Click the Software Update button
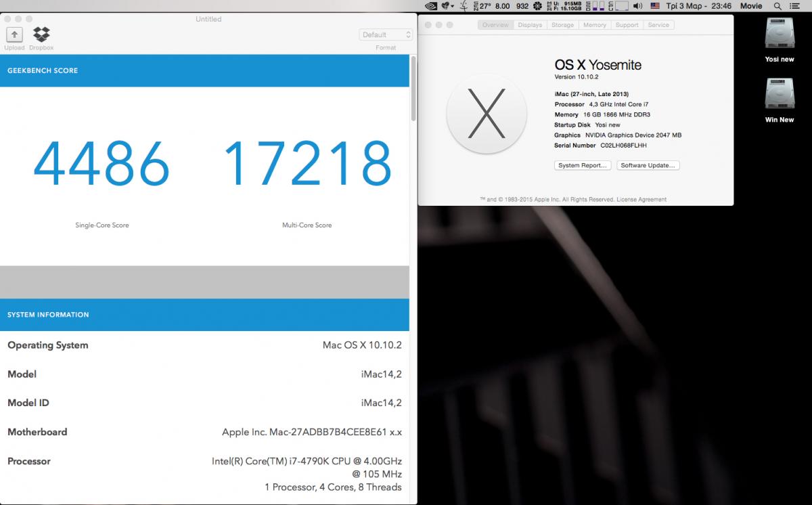The height and width of the screenshot is (505, 812). (648, 165)
